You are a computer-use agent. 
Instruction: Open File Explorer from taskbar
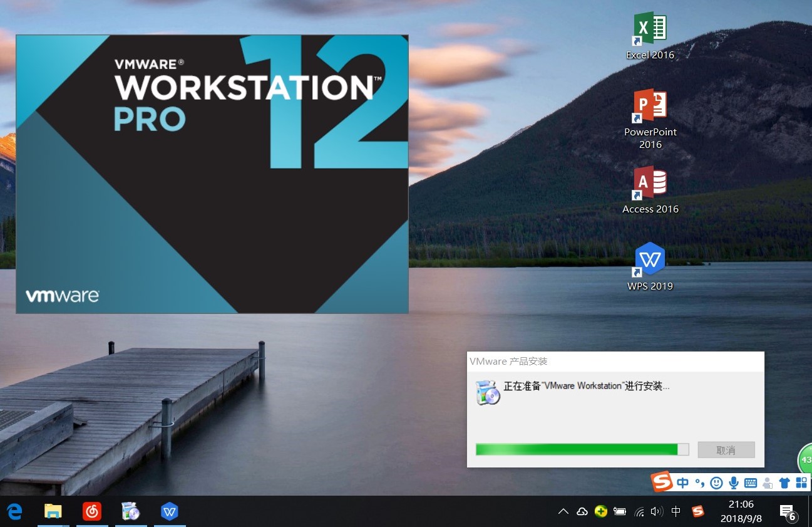(x=53, y=511)
